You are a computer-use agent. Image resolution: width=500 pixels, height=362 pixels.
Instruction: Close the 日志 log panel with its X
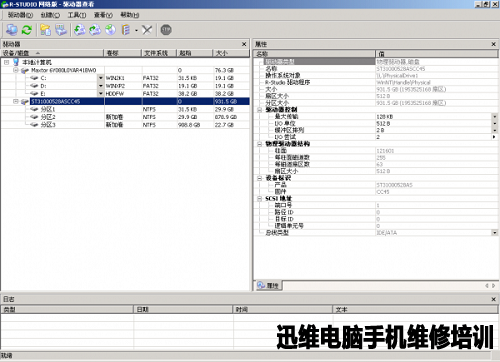(x=494, y=299)
